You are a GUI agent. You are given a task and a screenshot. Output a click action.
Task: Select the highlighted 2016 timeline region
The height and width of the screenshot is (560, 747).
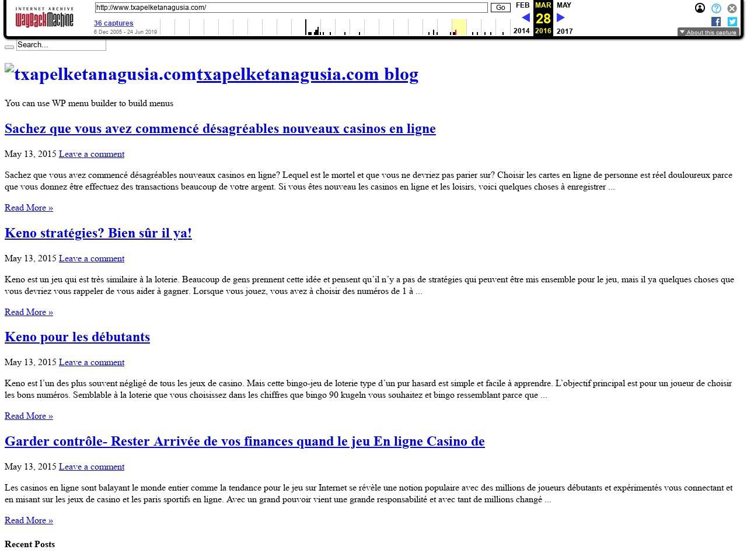pos(459,27)
